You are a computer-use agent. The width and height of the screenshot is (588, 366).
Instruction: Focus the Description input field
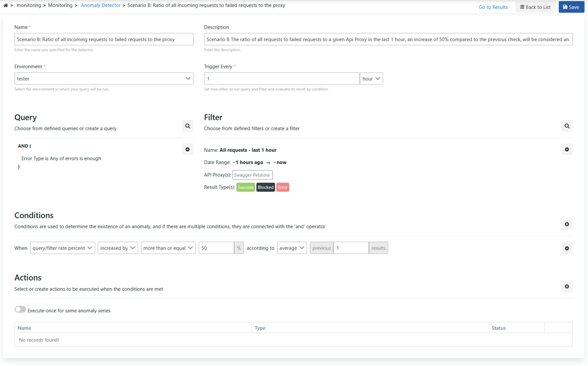tap(388, 39)
